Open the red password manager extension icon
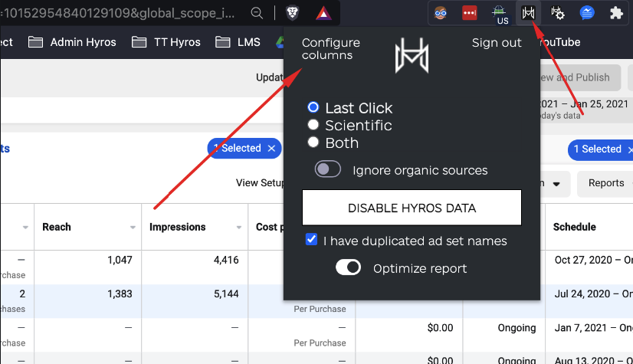Viewport: 633px width, 364px height. (x=470, y=13)
